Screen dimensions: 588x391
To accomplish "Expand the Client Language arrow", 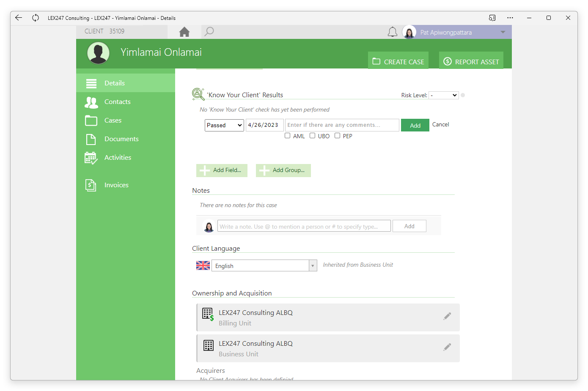I will click(x=313, y=265).
